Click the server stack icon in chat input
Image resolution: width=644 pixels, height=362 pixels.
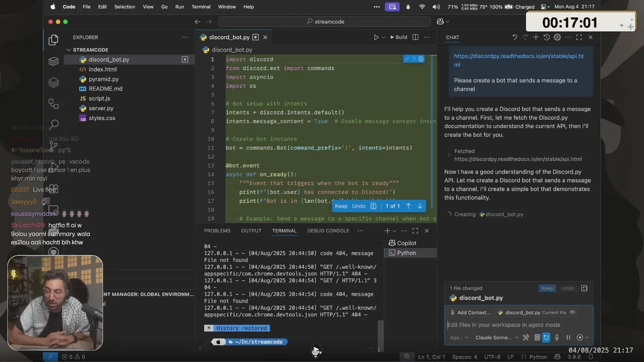[x=537, y=338]
